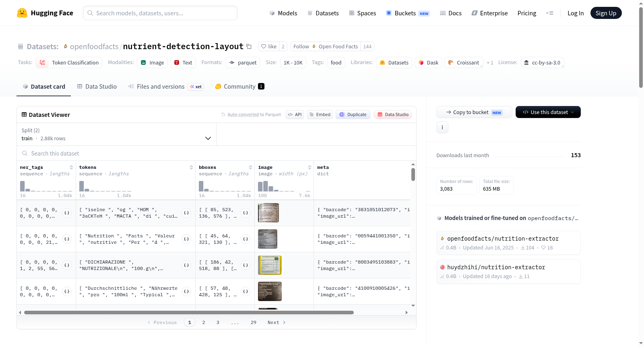The height and width of the screenshot is (347, 644).
Task: Expand the +1 more libraries
Action: click(490, 62)
